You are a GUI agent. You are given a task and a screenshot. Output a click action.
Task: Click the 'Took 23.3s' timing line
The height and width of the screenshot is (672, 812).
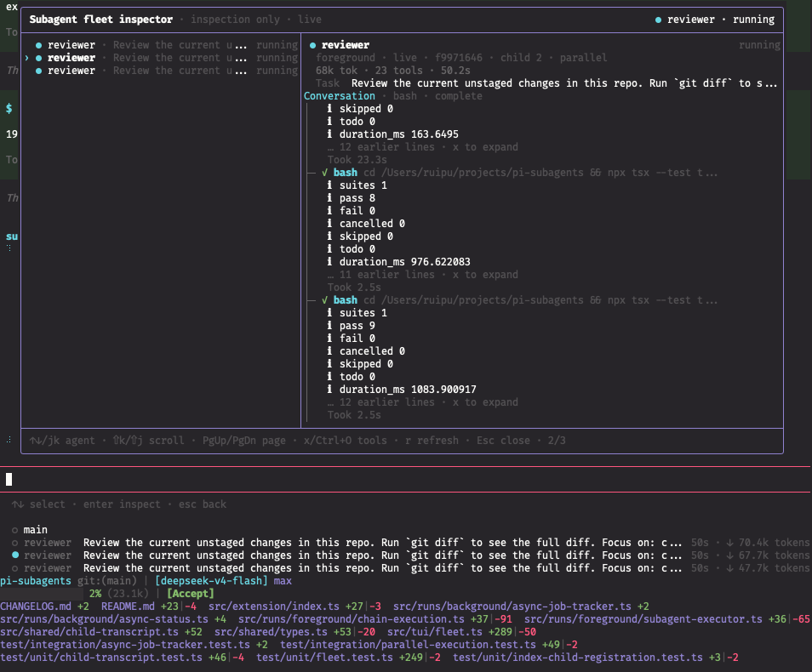tap(357, 160)
